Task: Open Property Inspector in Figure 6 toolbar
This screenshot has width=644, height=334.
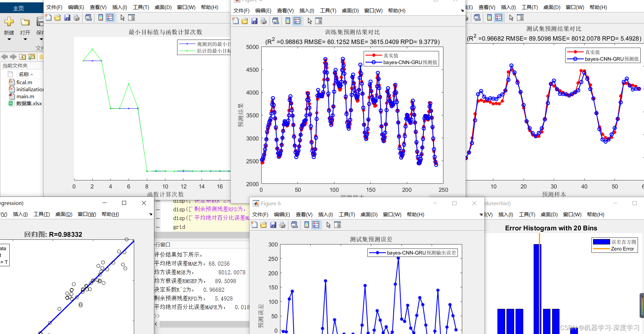Action: (x=337, y=225)
